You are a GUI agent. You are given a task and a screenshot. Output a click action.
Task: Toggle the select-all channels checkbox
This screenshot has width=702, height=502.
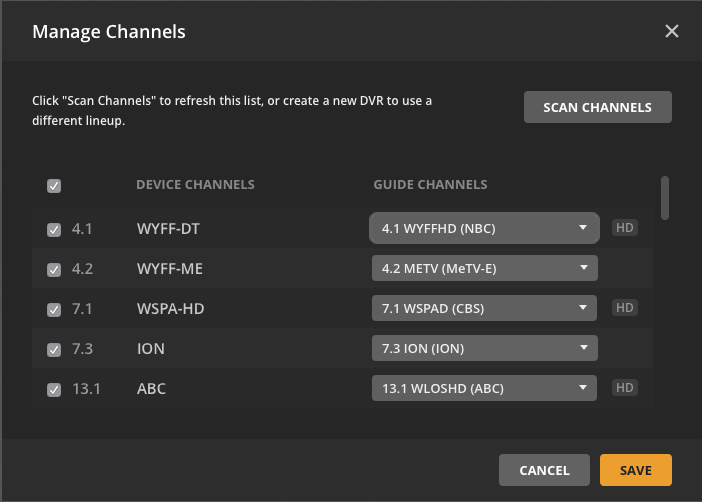pyautogui.click(x=54, y=186)
